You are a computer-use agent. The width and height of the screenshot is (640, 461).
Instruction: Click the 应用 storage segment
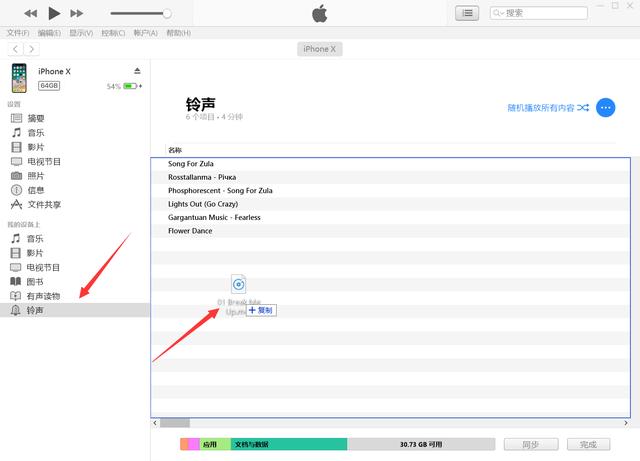point(215,444)
